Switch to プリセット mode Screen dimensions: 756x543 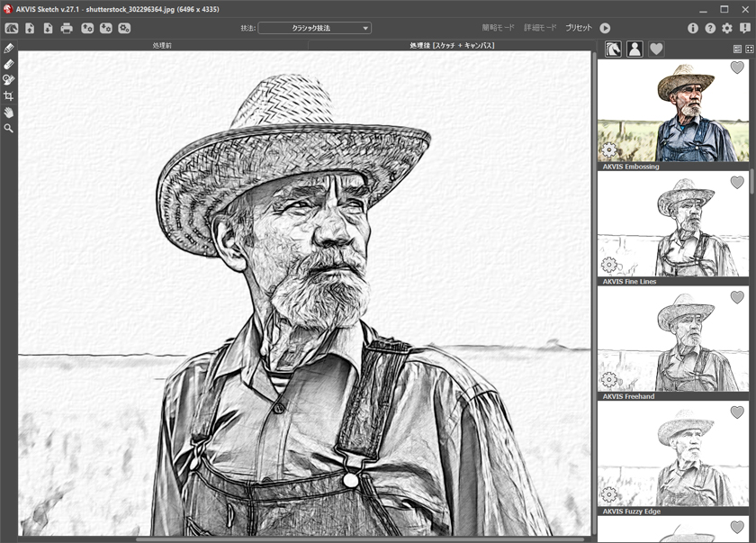[579, 28]
